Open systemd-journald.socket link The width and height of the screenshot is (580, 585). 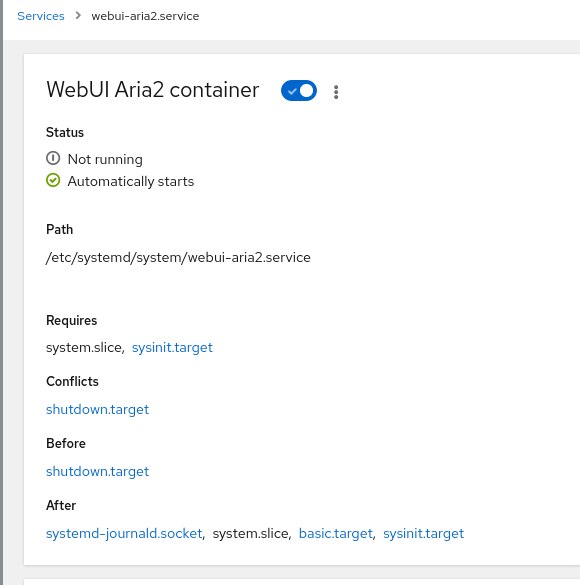tap(124, 534)
